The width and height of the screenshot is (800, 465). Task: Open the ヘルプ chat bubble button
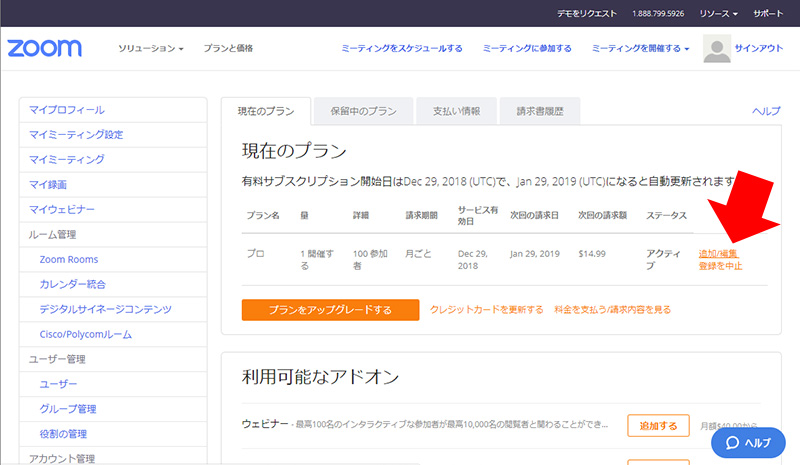pos(747,442)
